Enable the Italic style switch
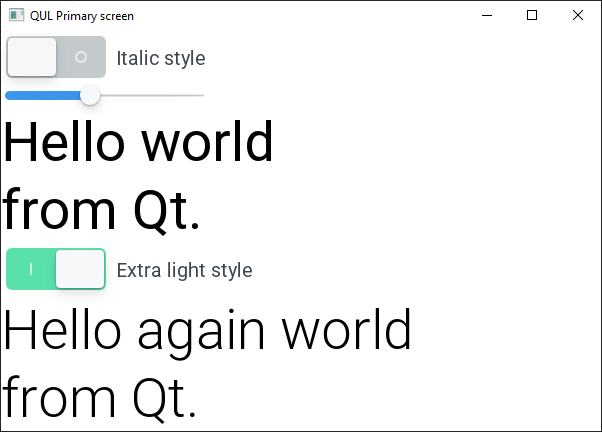The height and width of the screenshot is (432, 602). (56, 57)
